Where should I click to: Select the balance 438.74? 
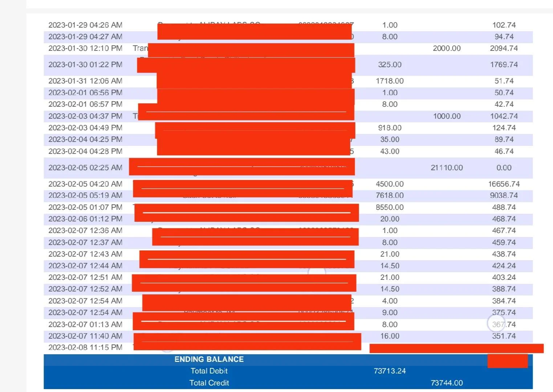coord(504,254)
